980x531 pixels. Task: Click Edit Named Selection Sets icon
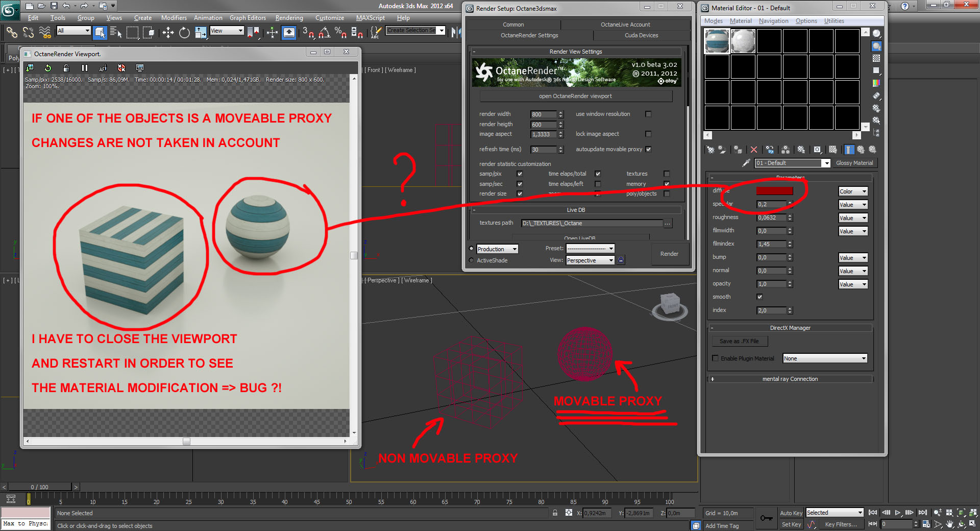(375, 33)
